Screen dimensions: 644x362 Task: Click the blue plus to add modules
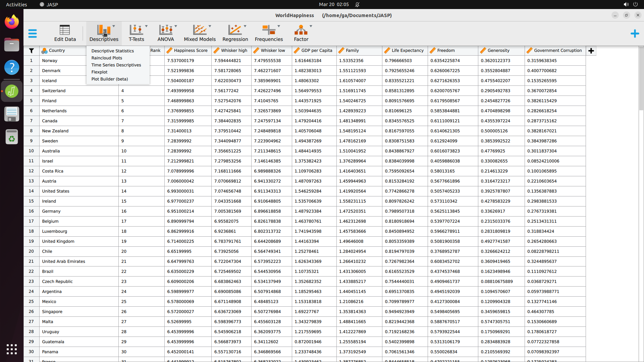635,34
